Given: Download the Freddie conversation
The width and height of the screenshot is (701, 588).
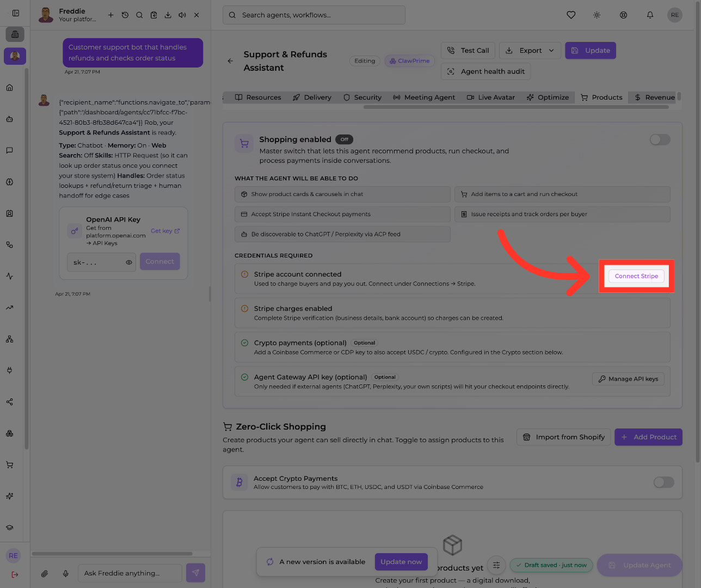Looking at the screenshot, I should pyautogui.click(x=168, y=15).
